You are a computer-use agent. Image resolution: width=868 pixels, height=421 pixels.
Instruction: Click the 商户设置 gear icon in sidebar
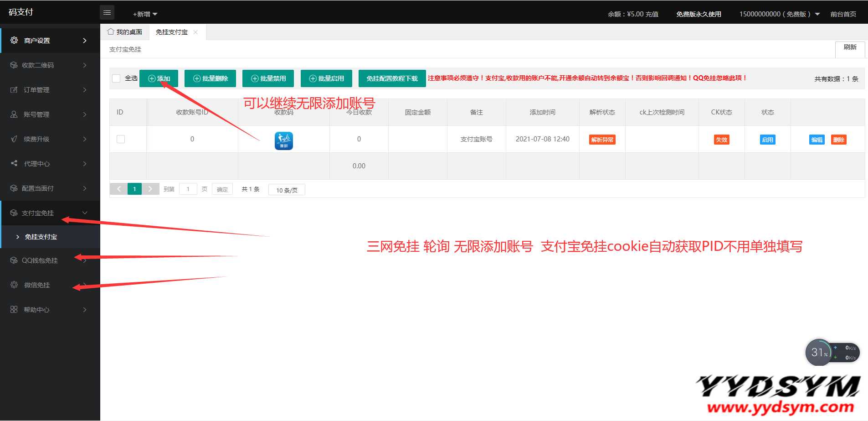(14, 40)
